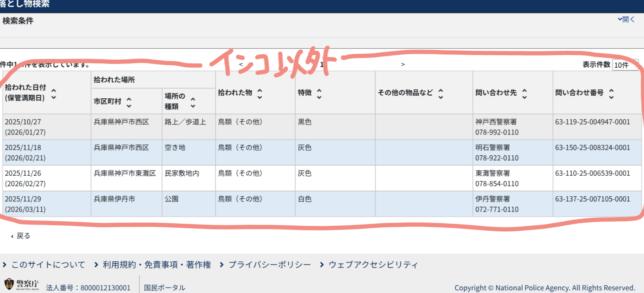Open このサイトについて footer link

tap(48, 265)
